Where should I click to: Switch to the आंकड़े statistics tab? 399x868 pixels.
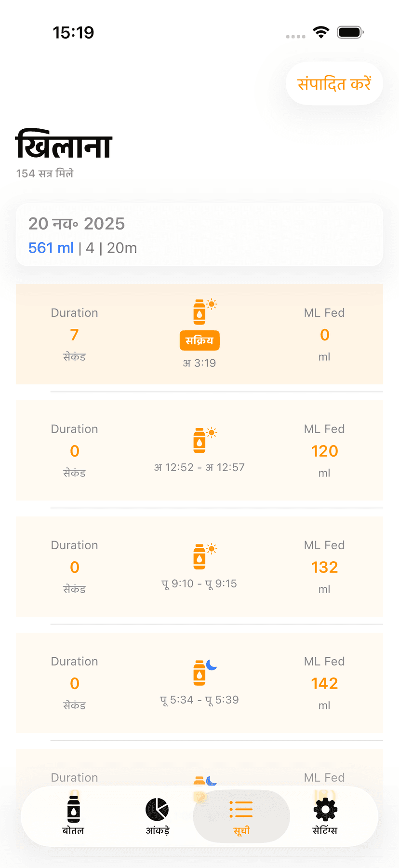pyautogui.click(x=157, y=815)
